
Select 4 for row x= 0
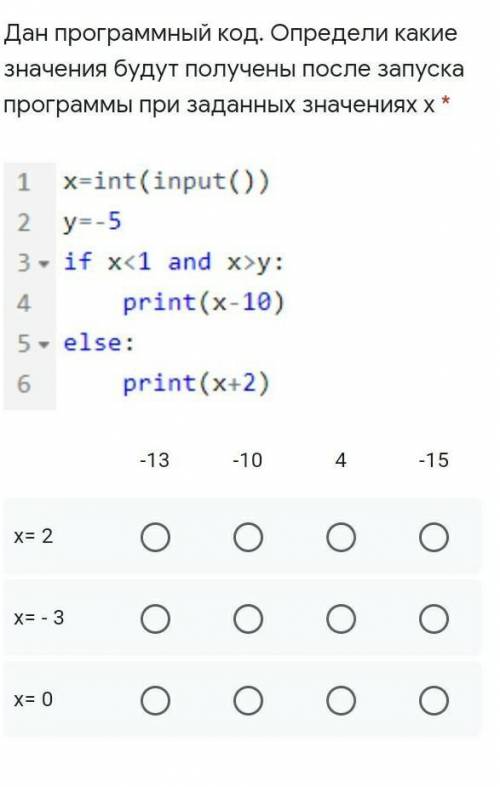(341, 701)
